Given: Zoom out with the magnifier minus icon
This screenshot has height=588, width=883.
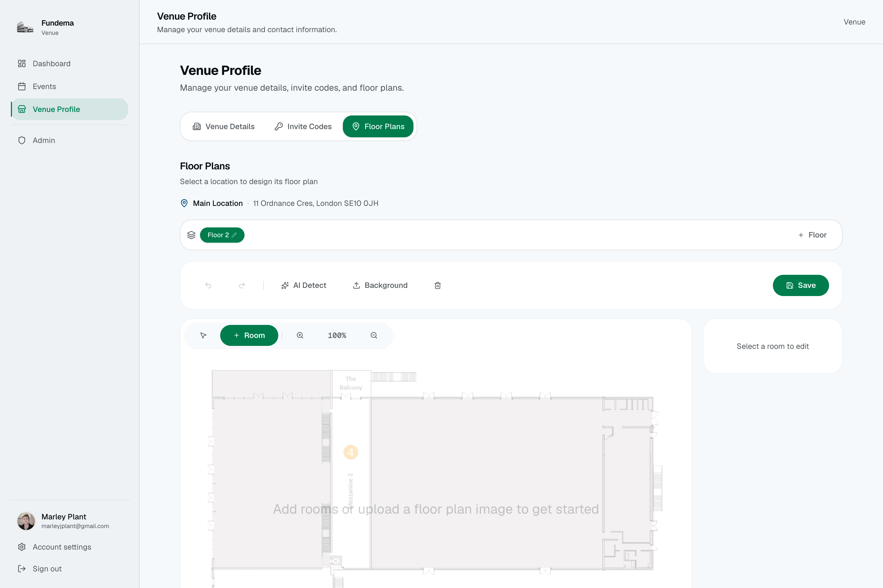Looking at the screenshot, I should (374, 335).
